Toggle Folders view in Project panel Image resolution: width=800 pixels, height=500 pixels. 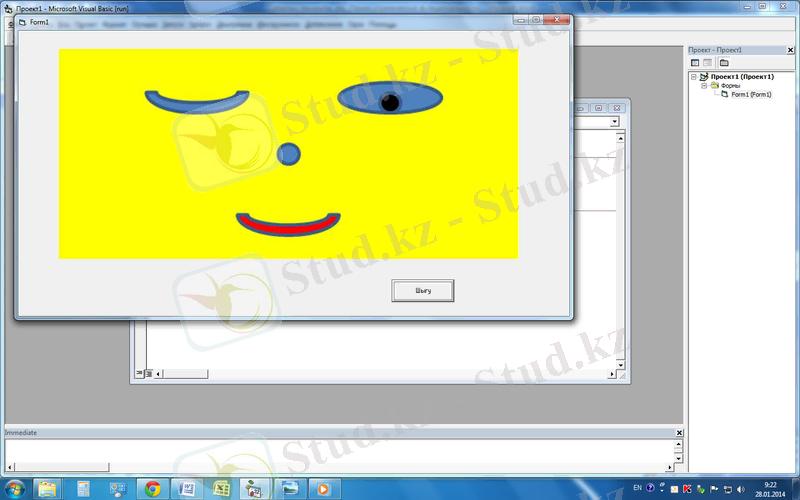724,62
